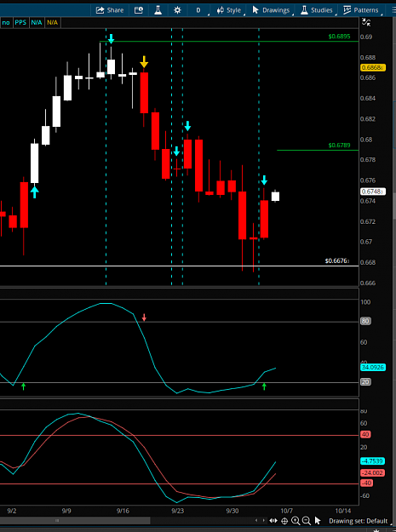Open the D timeframe dropdown

click(x=199, y=10)
